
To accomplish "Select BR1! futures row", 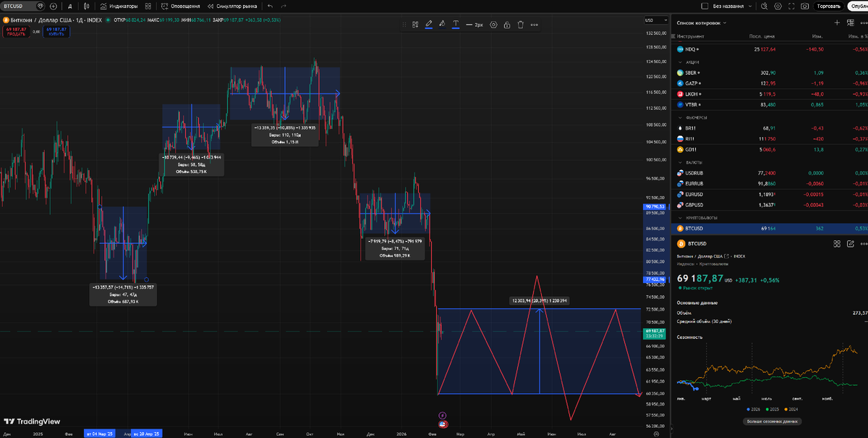I will pyautogui.click(x=770, y=128).
